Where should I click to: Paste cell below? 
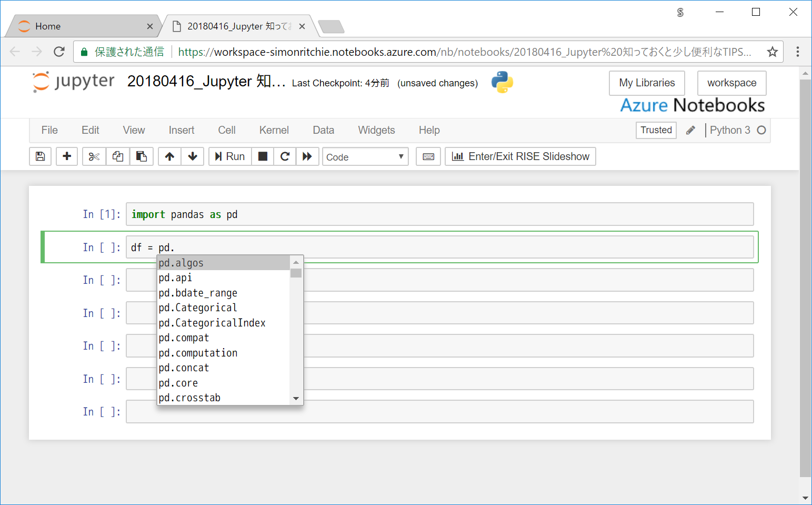pyautogui.click(x=142, y=156)
